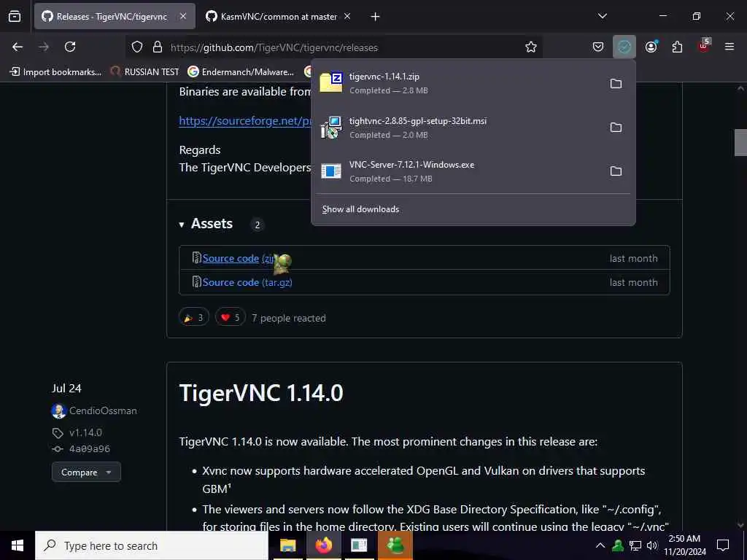This screenshot has width=747, height=560.
Task: Open the Extensions puzzle icon
Action: [677, 47]
